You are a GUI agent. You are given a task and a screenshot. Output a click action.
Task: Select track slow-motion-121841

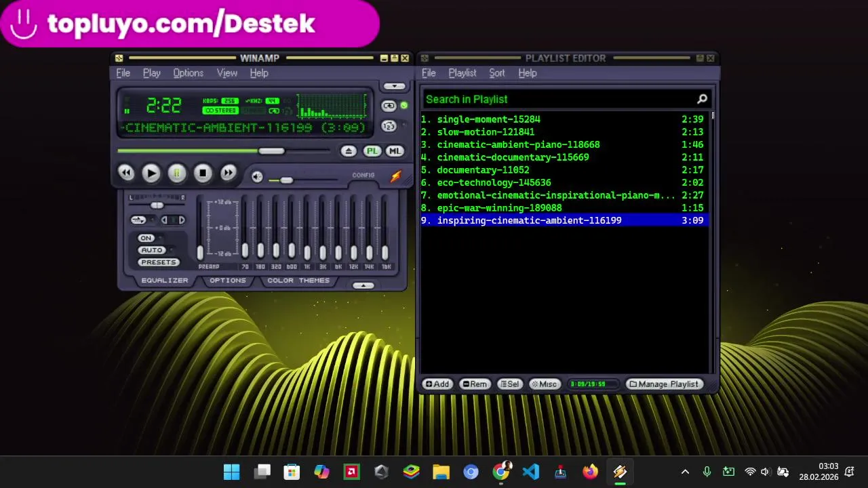(x=564, y=132)
